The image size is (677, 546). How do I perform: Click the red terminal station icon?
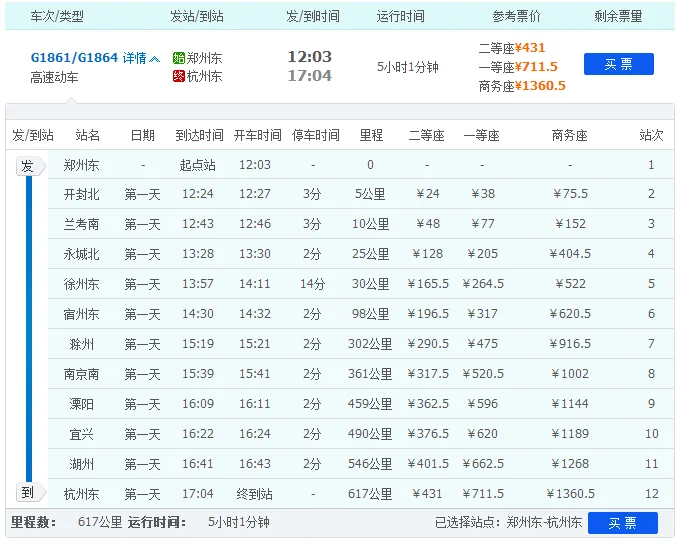pos(179,76)
